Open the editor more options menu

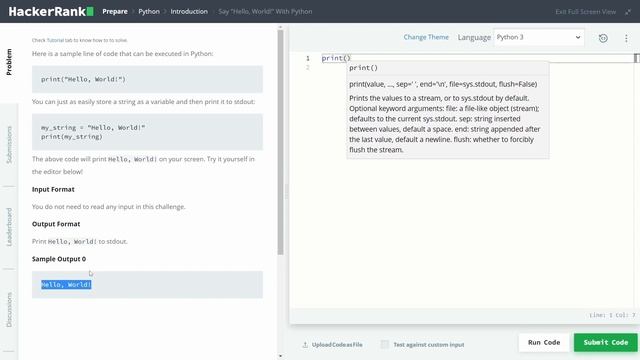coord(626,38)
